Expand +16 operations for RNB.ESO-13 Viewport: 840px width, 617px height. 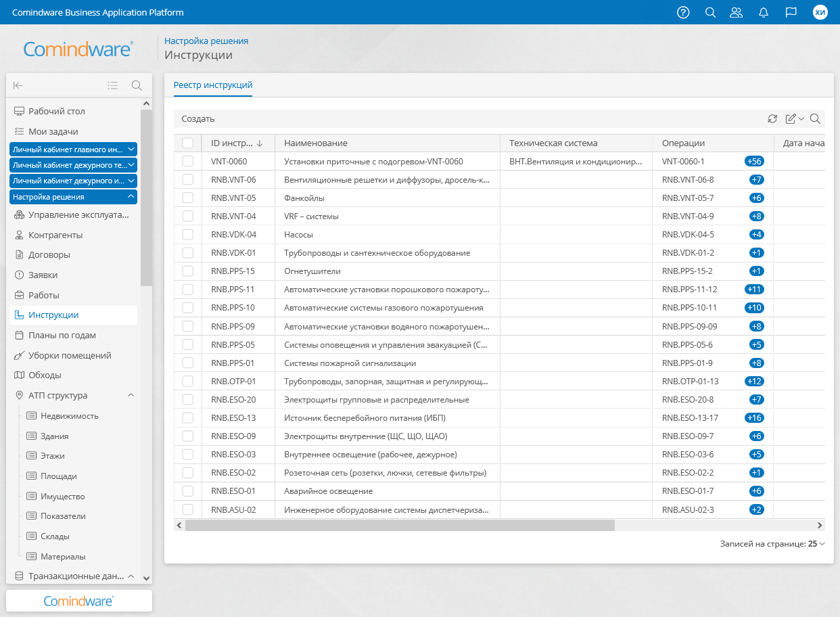pyautogui.click(x=754, y=417)
